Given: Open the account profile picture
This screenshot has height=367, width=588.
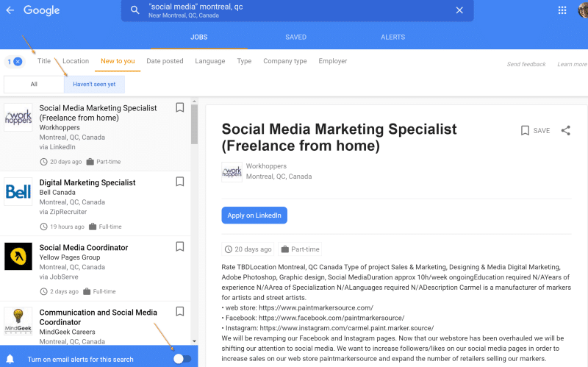Looking at the screenshot, I should 583,10.
